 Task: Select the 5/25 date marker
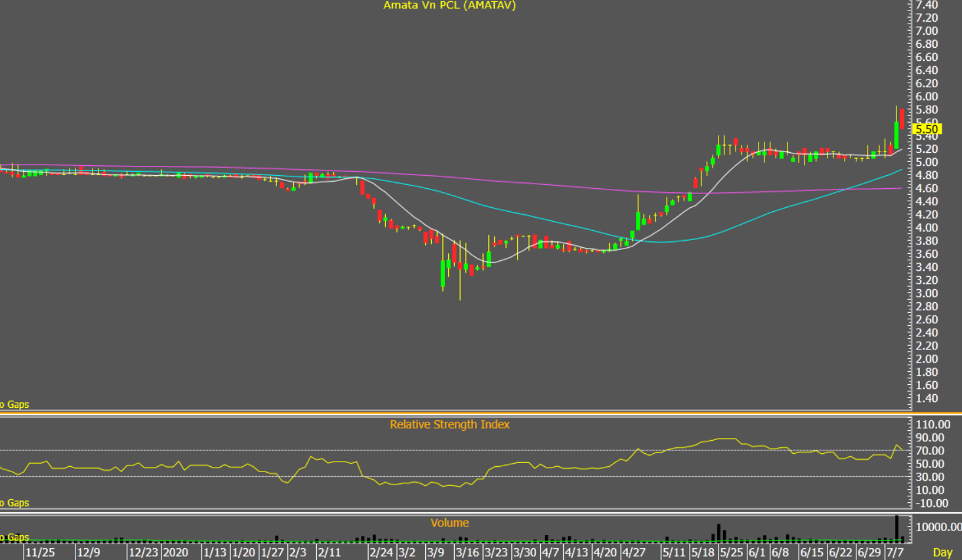tap(732, 552)
